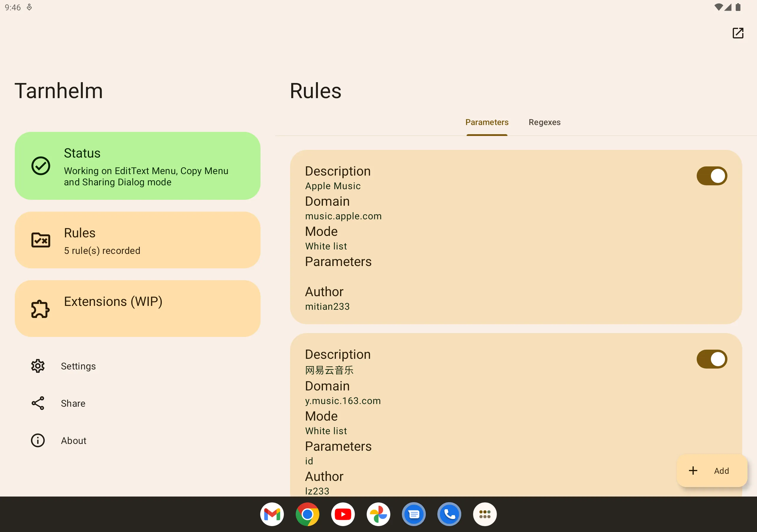Screen dimensions: 757x532
Task: Open the app drawer grid icon
Action: [485, 514]
